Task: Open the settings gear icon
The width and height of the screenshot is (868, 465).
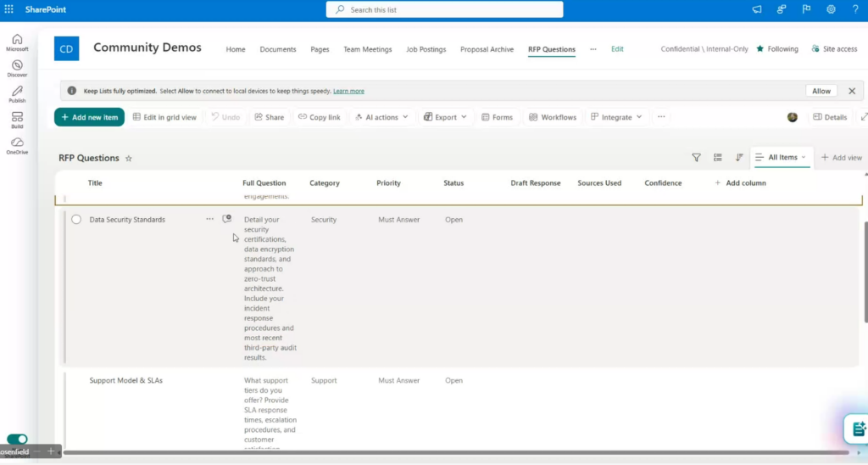Action: tap(831, 9)
